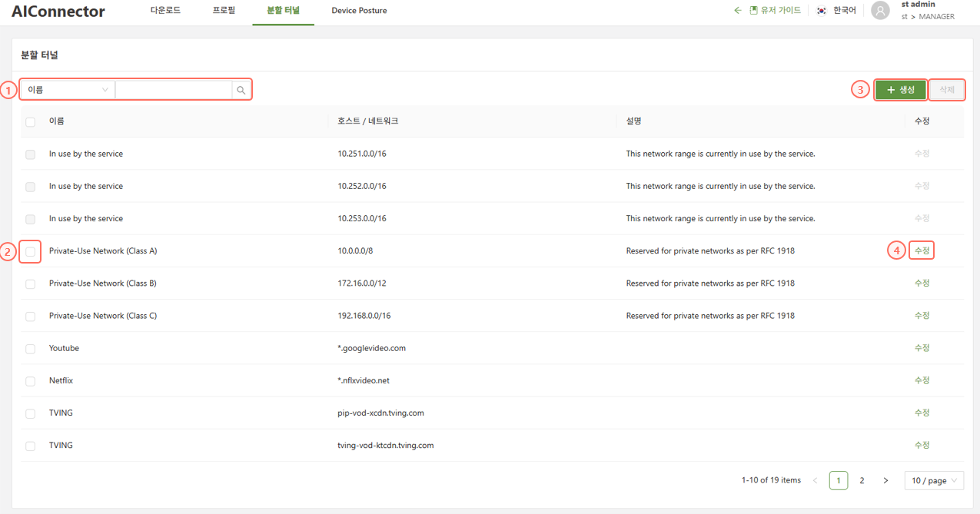The image size is (980, 514).
Task: Click the search magnifier icon
Action: coord(241,90)
